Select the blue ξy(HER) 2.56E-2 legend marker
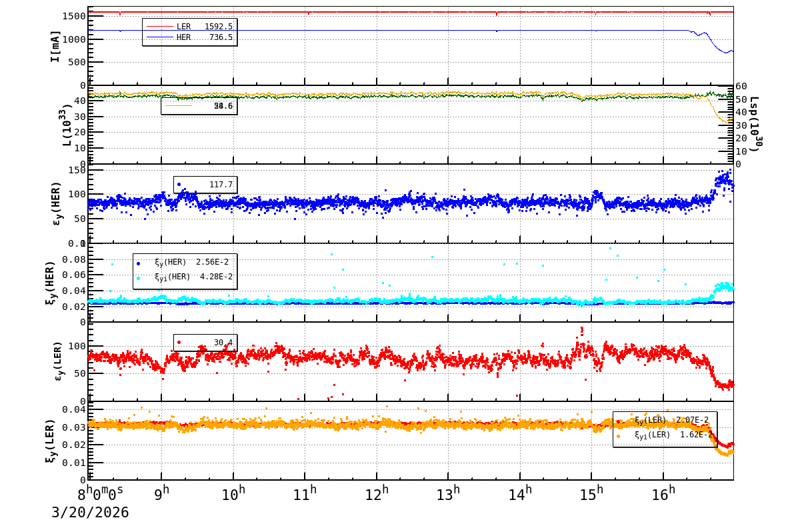The image size is (800, 532). [138, 263]
